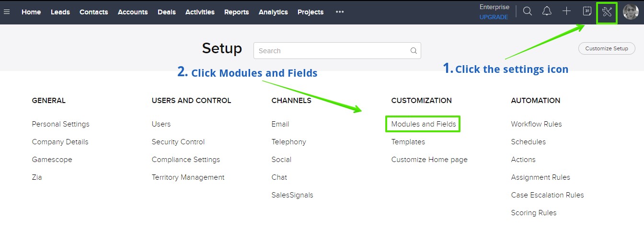Viewport: 644px width, 232px height.
Task: Click the plus create icon
Action: [567, 11]
